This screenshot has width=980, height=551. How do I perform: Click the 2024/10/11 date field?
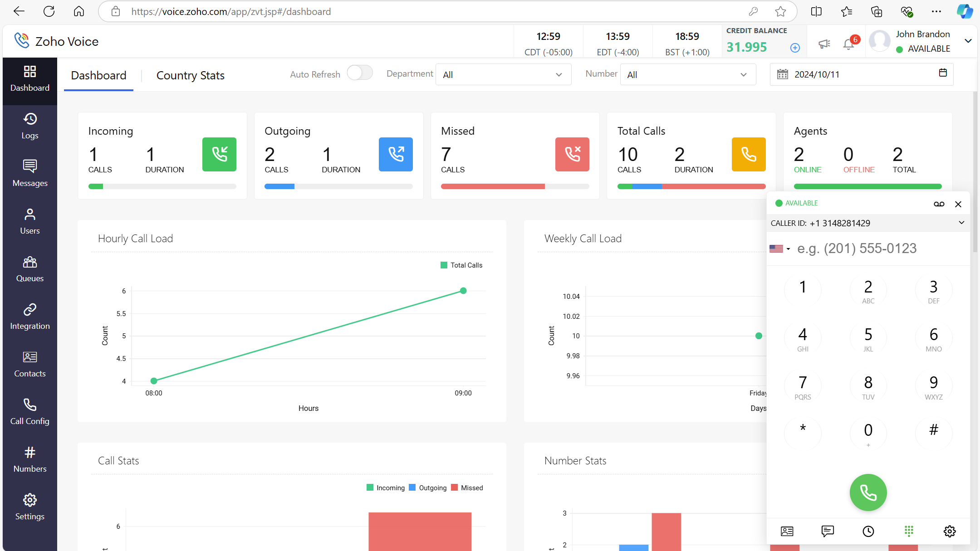tap(861, 74)
